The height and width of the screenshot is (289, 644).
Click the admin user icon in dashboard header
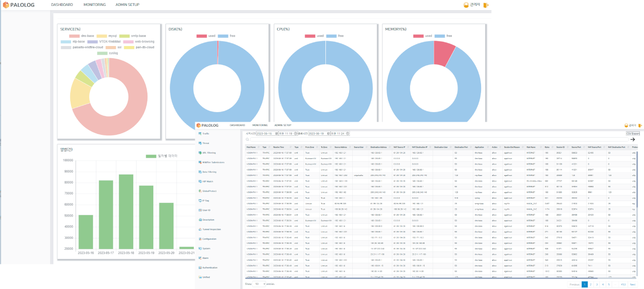tap(466, 5)
